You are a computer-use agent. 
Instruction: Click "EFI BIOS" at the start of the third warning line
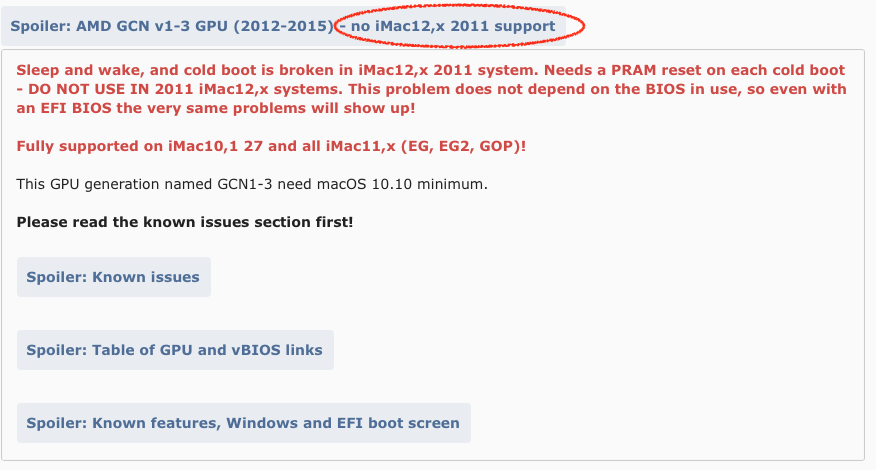[72, 108]
